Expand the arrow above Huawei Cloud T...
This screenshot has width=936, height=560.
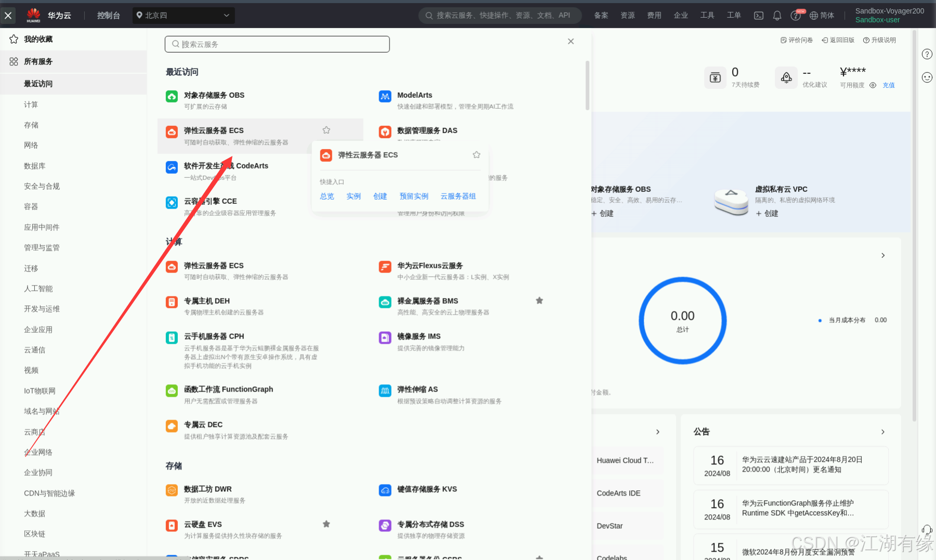(658, 432)
